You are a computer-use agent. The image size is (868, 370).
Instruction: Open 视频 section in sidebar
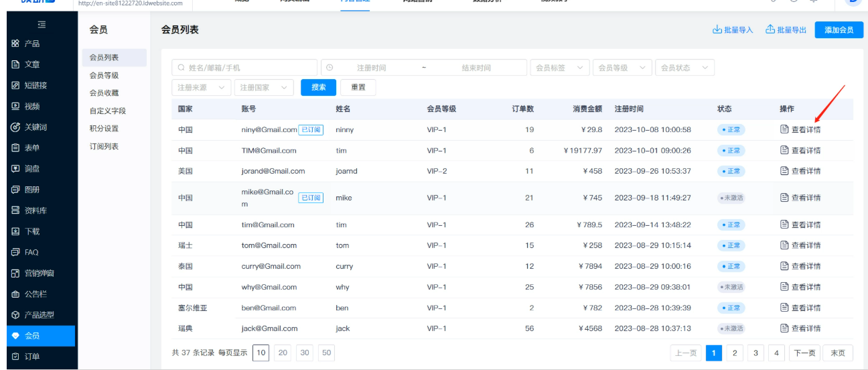tap(31, 106)
